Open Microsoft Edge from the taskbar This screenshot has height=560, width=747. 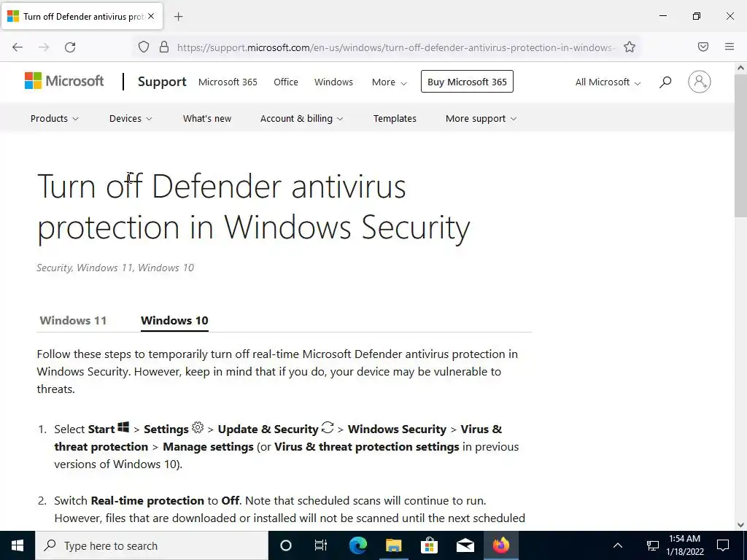pos(357,545)
